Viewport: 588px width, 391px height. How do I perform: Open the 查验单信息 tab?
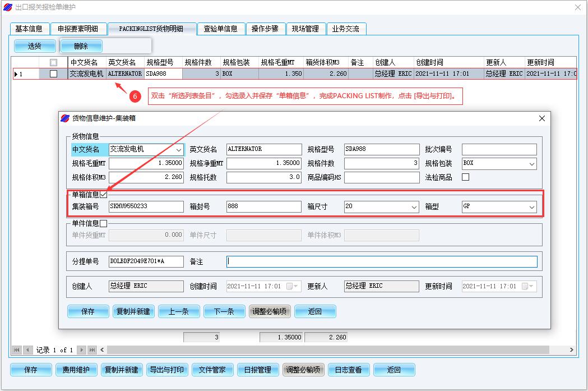point(220,29)
